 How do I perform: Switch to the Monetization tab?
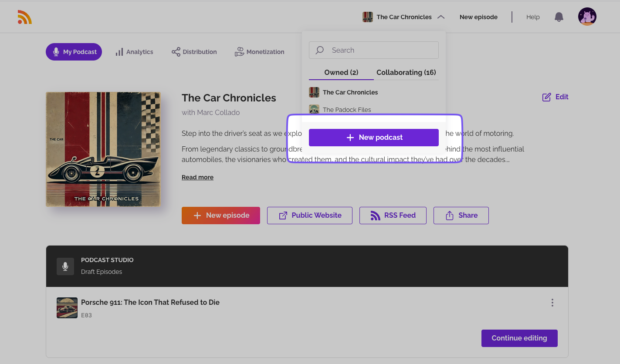(x=259, y=52)
